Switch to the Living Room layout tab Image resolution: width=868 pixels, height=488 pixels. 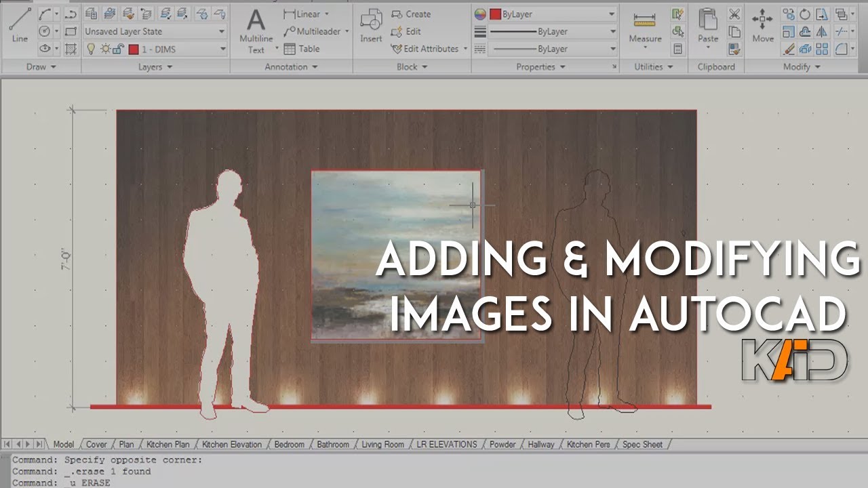click(x=382, y=445)
